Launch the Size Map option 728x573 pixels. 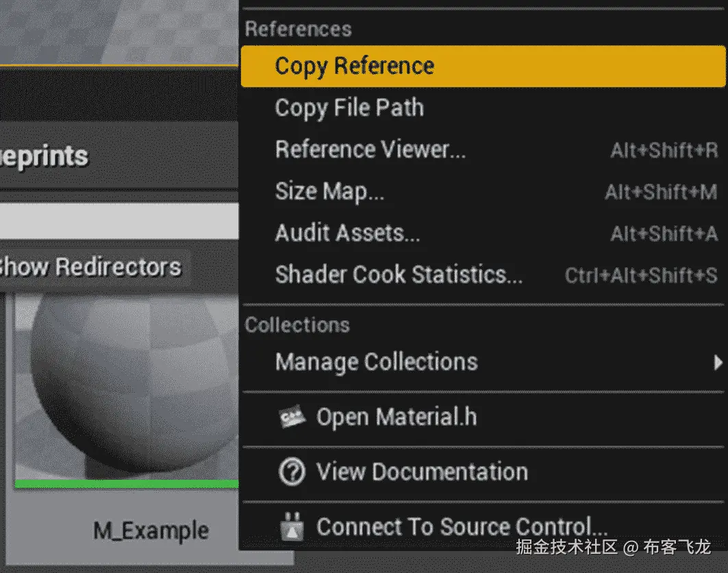point(329,191)
